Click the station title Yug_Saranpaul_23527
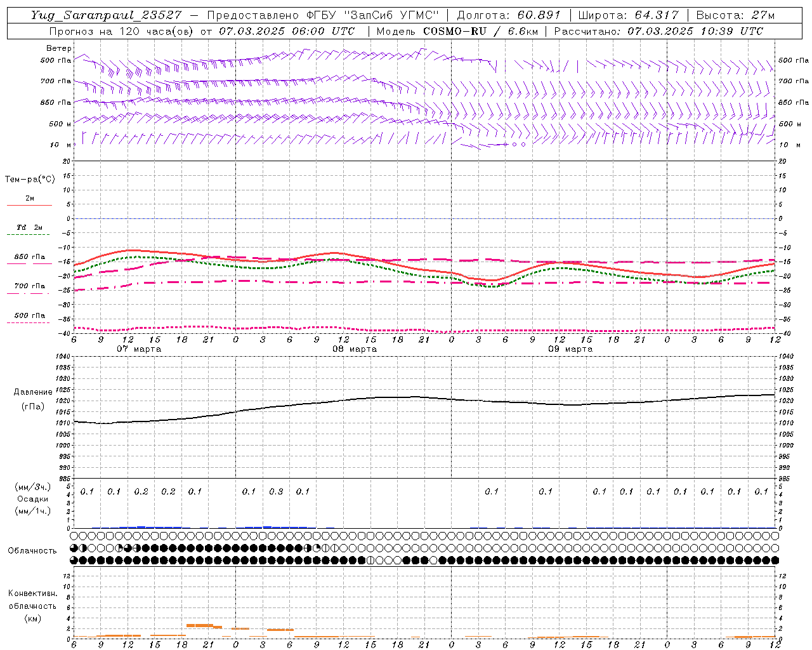812x650 pixels. 107,15
